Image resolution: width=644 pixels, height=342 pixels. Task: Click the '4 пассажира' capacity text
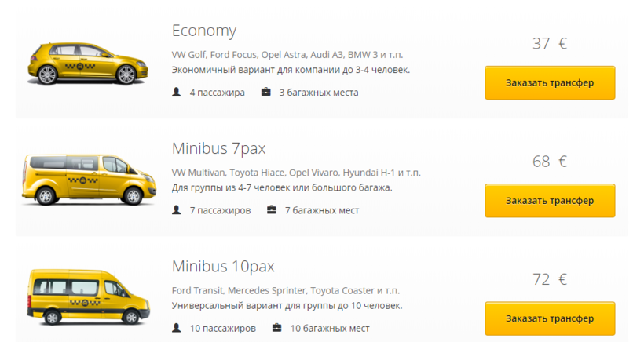pos(217,93)
